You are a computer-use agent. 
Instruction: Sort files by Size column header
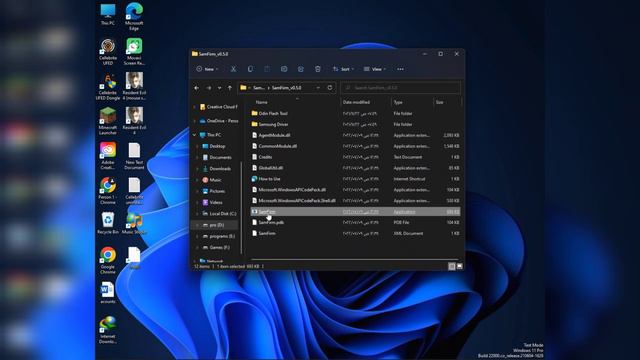[440, 102]
